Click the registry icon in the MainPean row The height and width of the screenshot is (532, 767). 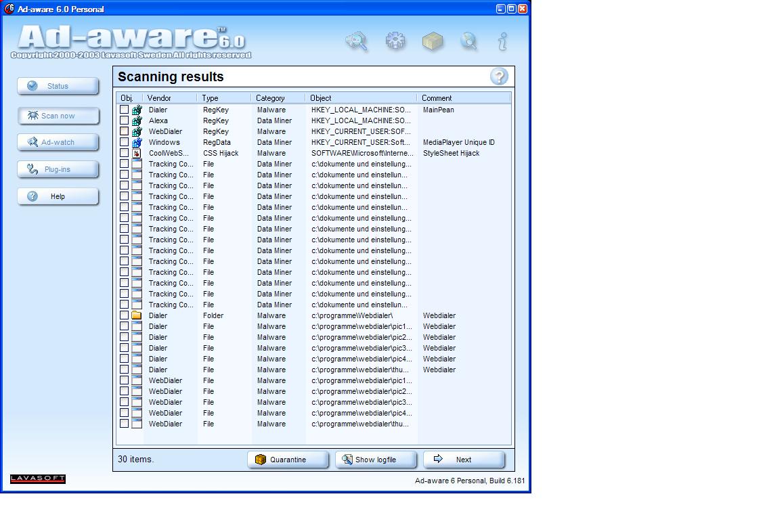137,110
